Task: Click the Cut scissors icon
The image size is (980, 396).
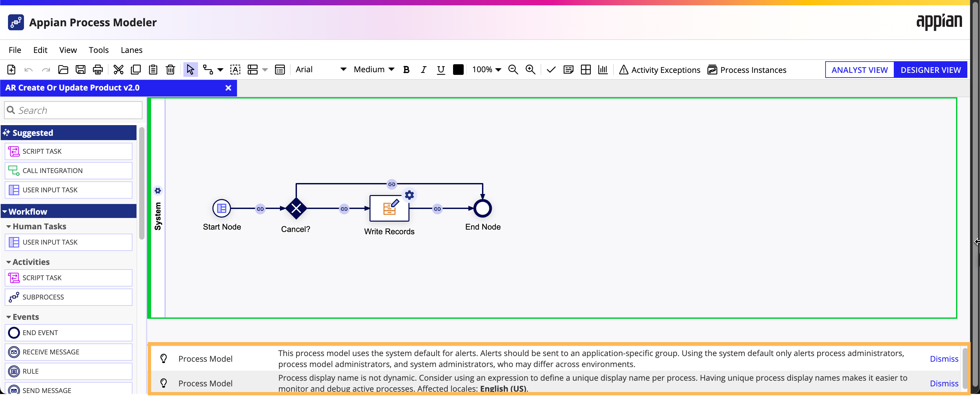Action: click(x=118, y=70)
